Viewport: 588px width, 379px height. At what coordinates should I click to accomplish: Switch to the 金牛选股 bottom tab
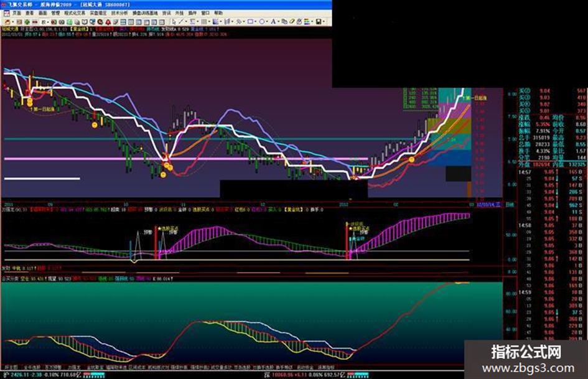click(x=32, y=367)
